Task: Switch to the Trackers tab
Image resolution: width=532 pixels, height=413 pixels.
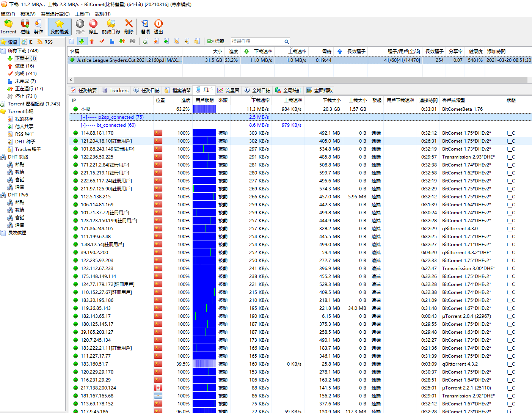Action: (115, 90)
